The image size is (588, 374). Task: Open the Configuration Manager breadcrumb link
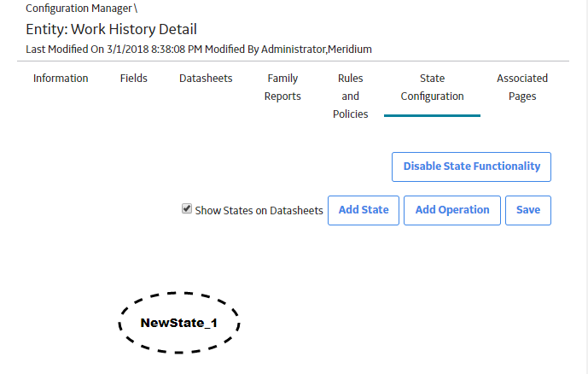tap(79, 9)
